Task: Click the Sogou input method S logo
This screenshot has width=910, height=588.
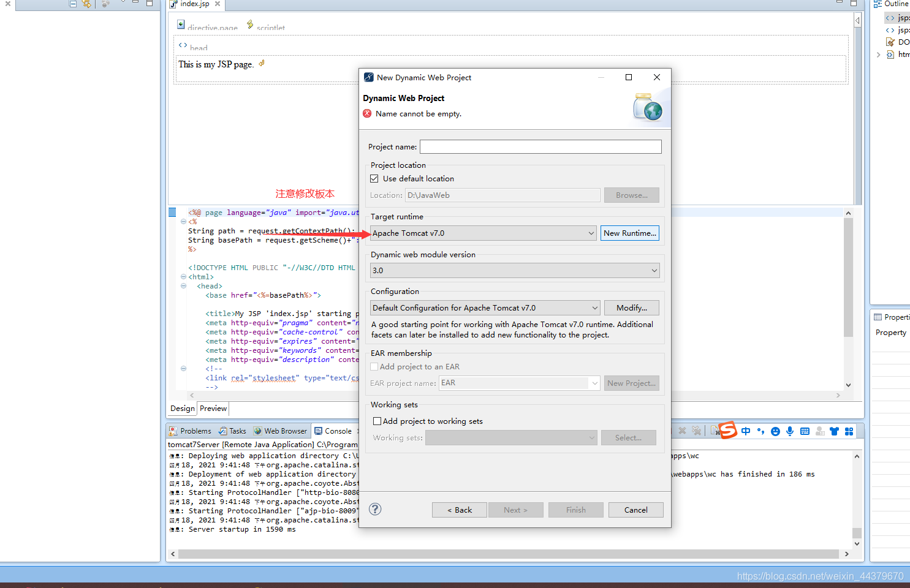Action: [727, 431]
